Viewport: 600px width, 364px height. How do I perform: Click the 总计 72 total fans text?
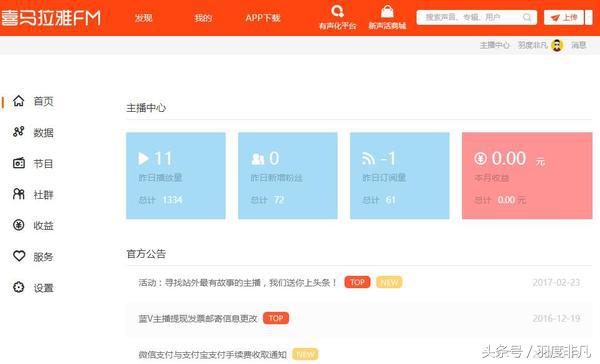click(x=267, y=200)
